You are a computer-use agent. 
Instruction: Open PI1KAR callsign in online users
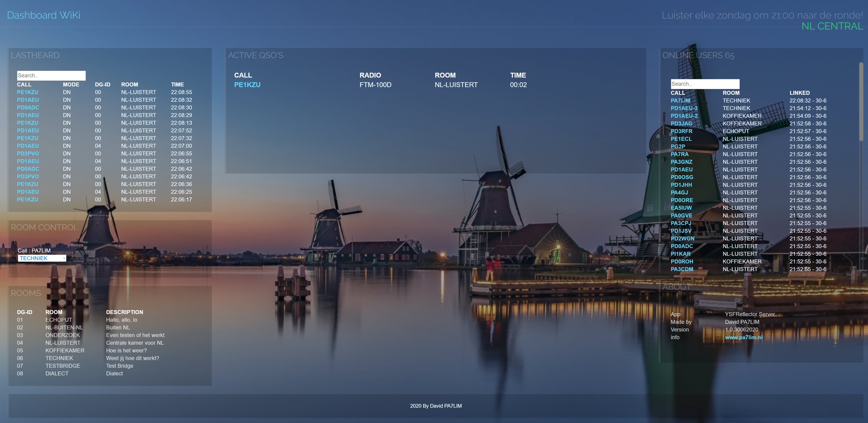tap(680, 254)
